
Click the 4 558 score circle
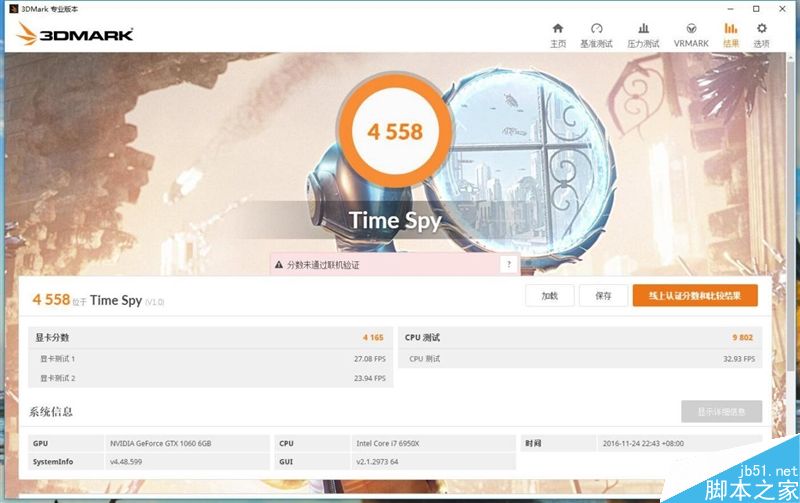395,131
